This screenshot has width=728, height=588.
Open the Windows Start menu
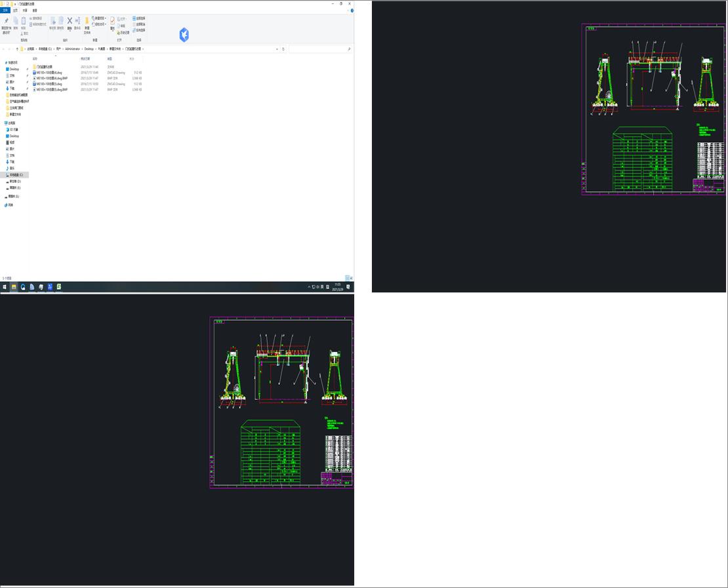point(5,287)
